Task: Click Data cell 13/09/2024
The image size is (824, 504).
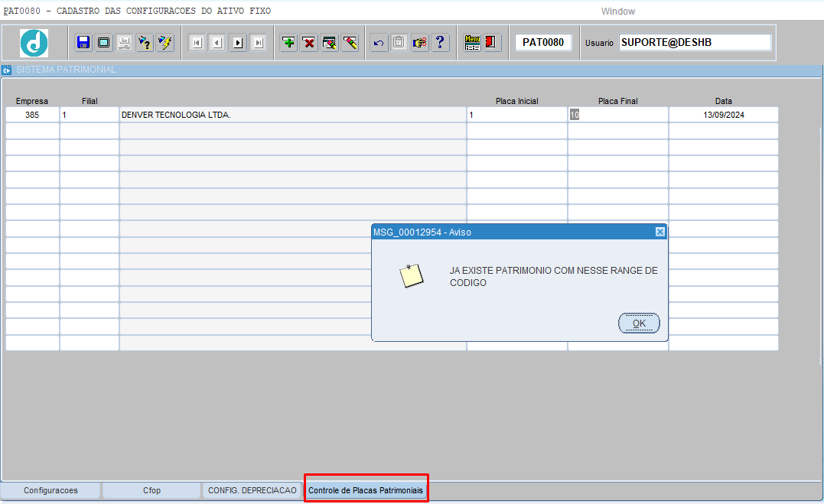Action: pyautogui.click(x=724, y=115)
